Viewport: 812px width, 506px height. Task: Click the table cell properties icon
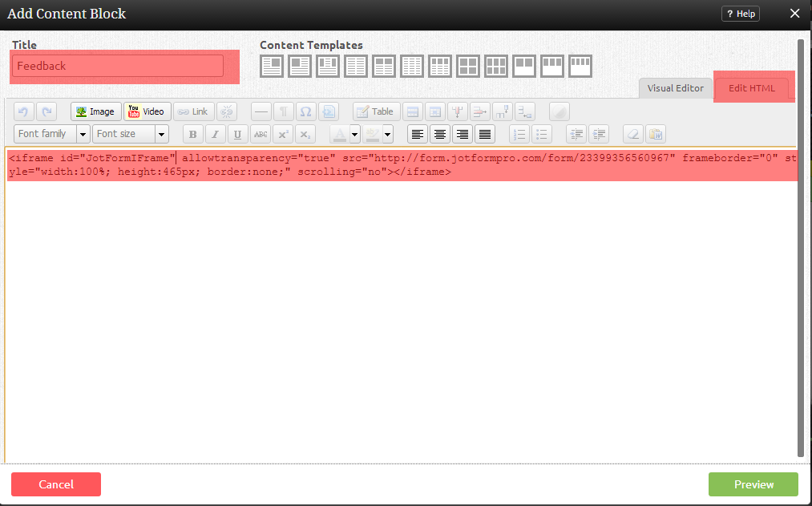tap(435, 111)
